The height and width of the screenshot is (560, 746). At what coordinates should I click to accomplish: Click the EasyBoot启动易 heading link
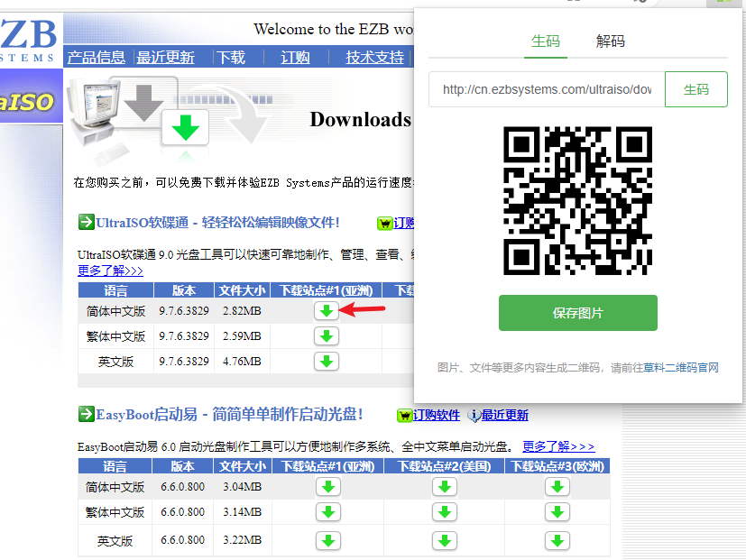point(229,415)
